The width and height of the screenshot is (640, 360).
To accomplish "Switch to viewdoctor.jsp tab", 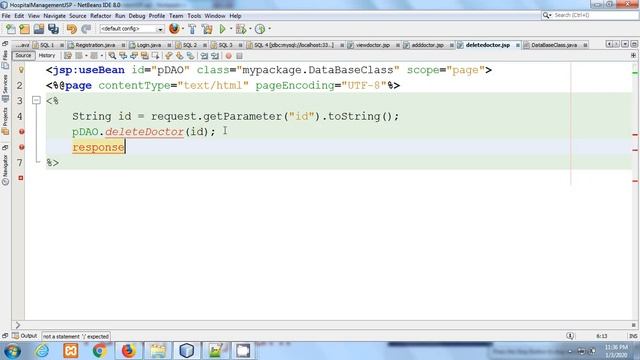I will (373, 45).
